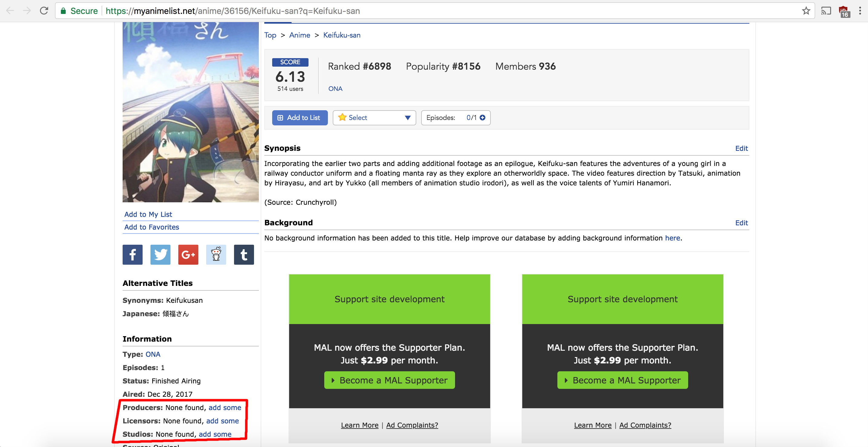Viewport: 868px width, 447px height.
Task: Click the 'Popularity #8156' text
Action: 443,66
